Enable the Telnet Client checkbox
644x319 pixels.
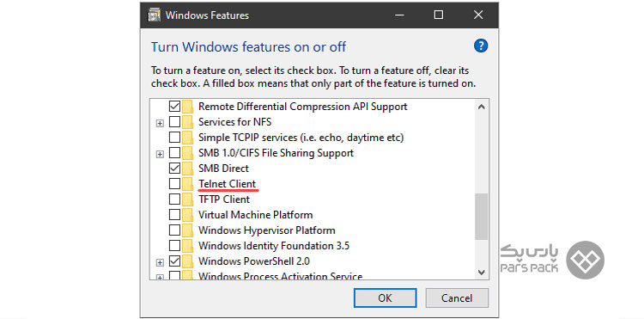(174, 184)
